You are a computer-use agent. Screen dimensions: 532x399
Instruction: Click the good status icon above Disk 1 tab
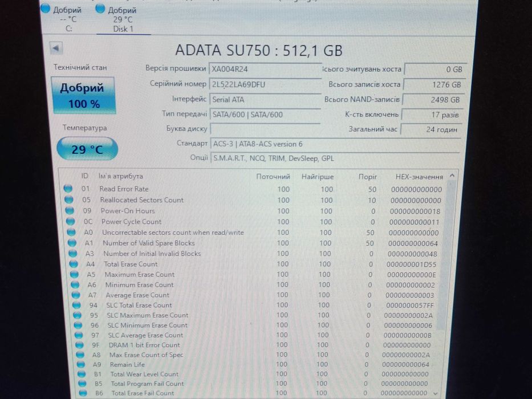[x=100, y=9]
